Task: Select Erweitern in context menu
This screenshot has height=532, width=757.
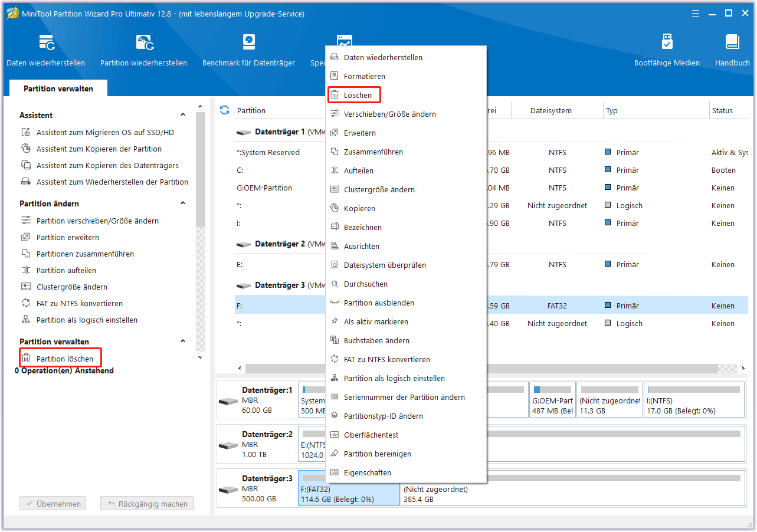Action: pos(406,133)
